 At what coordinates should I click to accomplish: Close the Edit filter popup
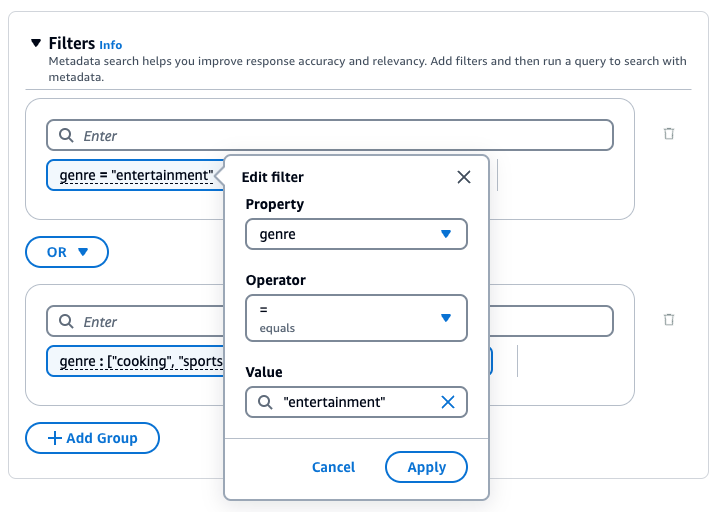tap(464, 177)
